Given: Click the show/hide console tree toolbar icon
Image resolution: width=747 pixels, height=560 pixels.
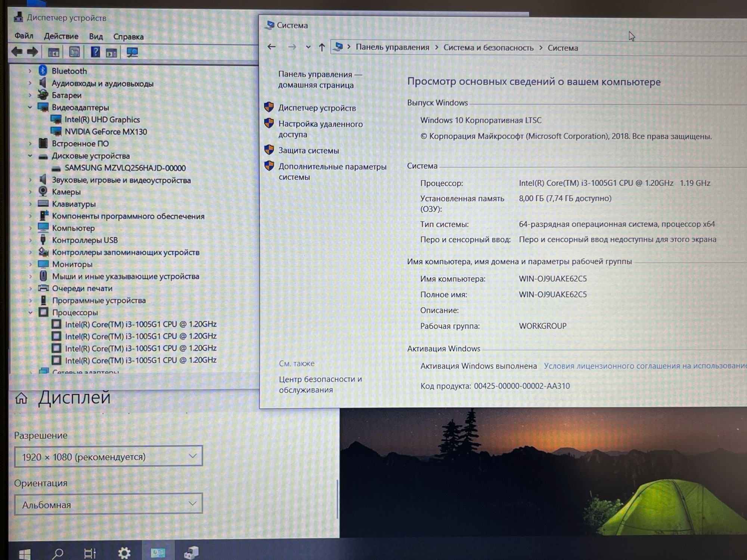Looking at the screenshot, I should [54, 52].
